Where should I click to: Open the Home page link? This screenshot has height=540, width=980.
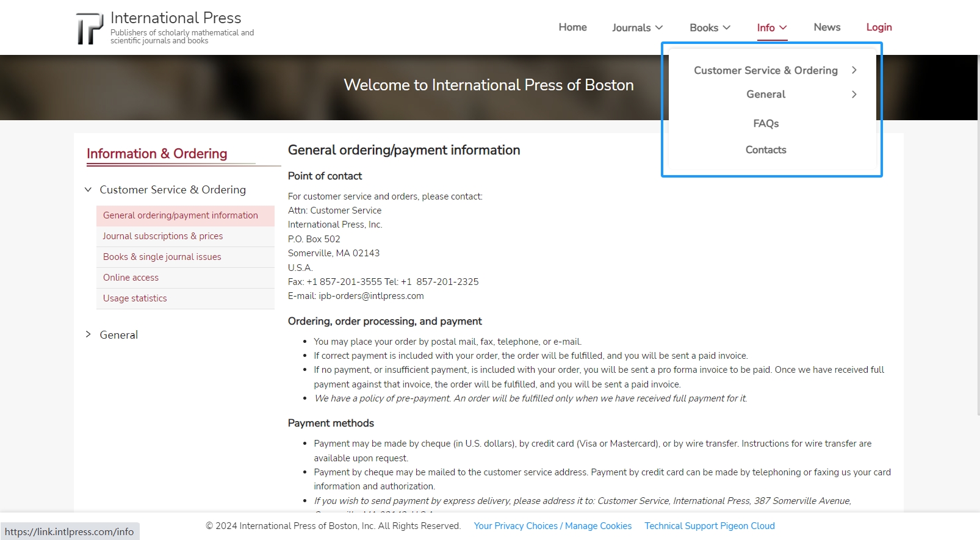(x=572, y=27)
